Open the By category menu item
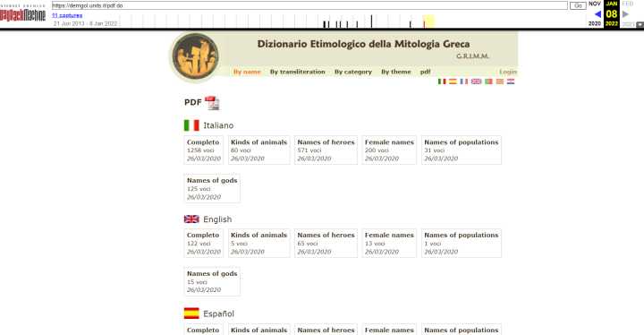 [352, 72]
